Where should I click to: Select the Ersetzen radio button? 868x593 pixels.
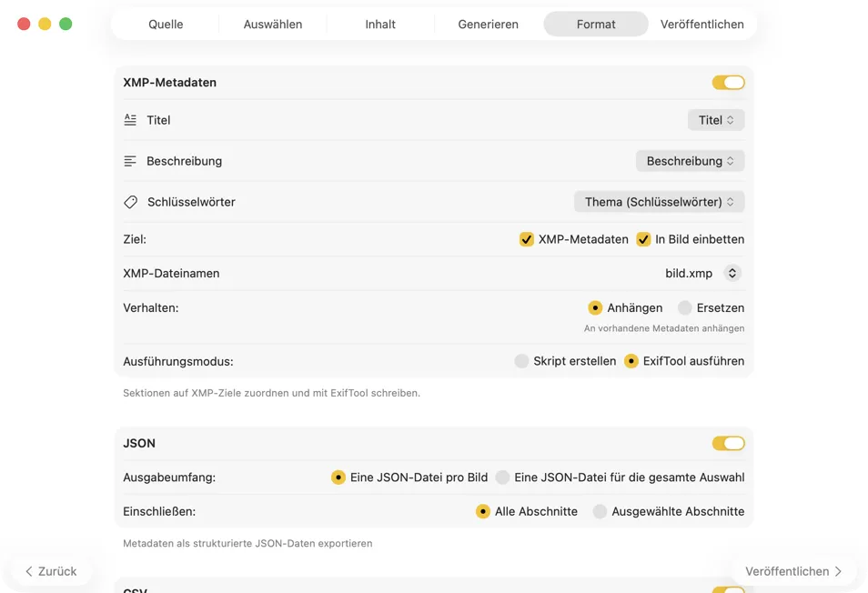click(684, 307)
